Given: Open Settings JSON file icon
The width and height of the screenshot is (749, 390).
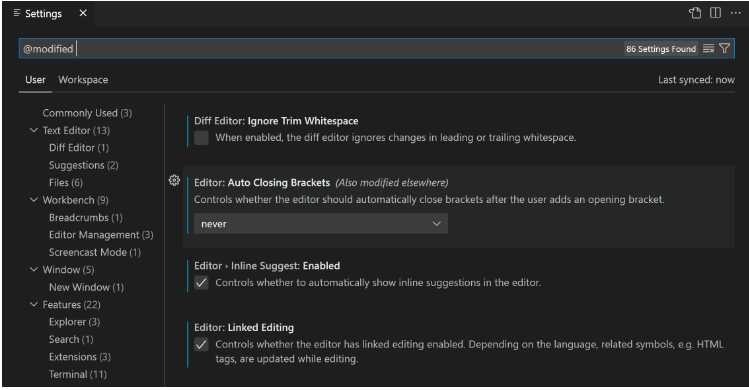Looking at the screenshot, I should coord(695,13).
